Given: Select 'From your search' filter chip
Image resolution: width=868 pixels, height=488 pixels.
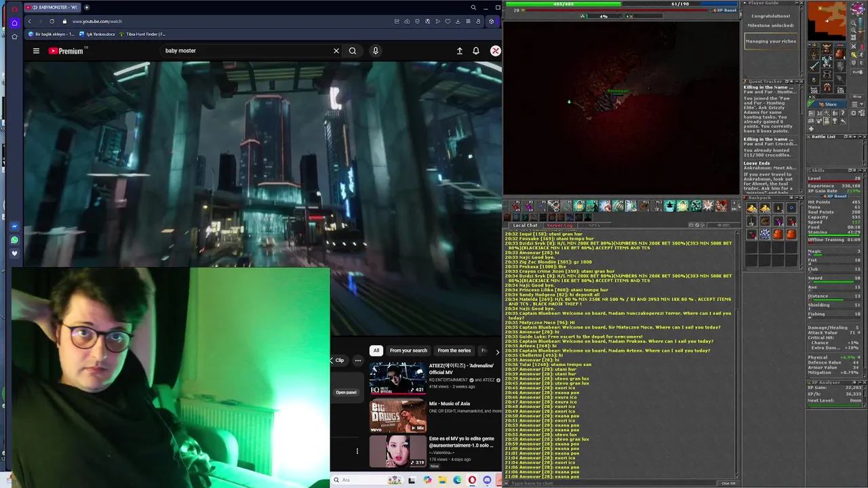Looking at the screenshot, I should click(x=408, y=350).
